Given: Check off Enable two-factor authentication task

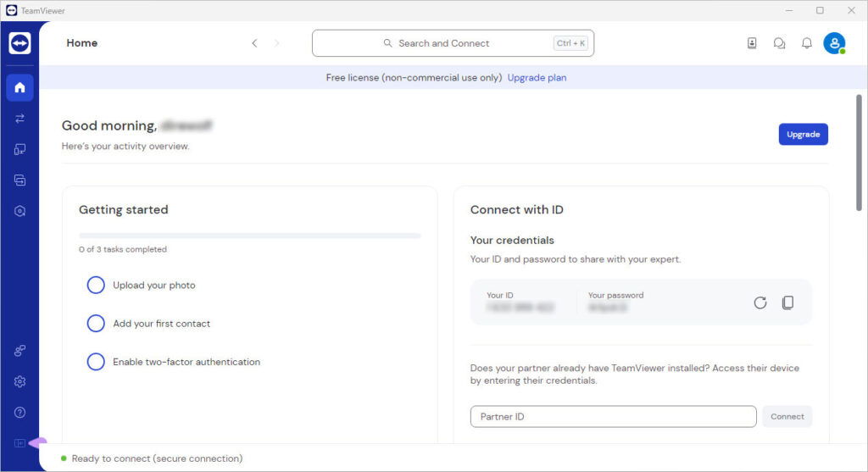Looking at the screenshot, I should [x=96, y=361].
